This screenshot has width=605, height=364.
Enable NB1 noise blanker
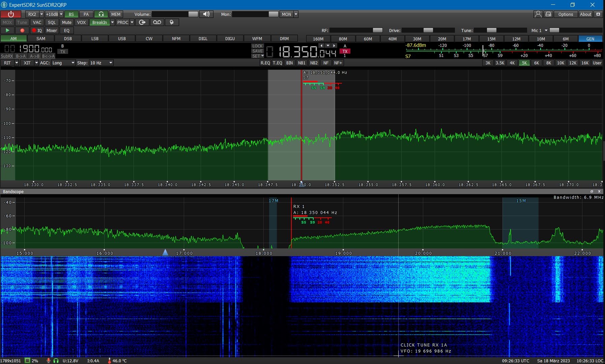coord(301,63)
